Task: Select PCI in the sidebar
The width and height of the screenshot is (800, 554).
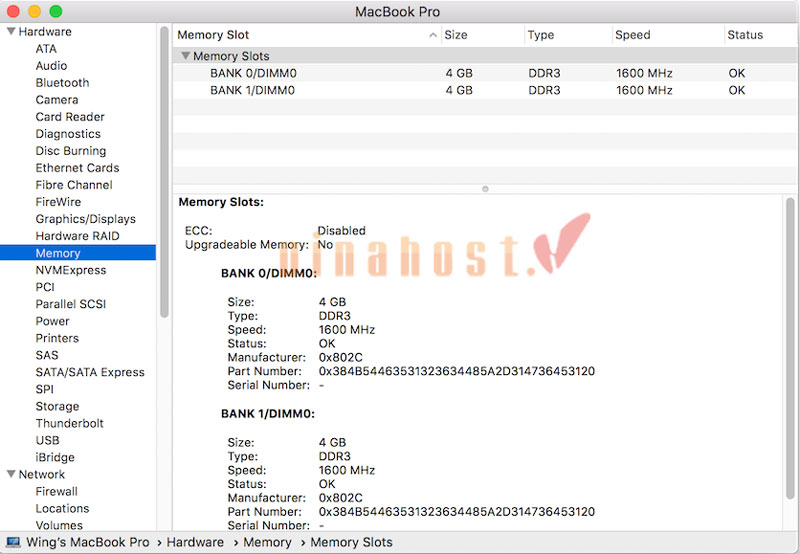Action: (x=45, y=287)
